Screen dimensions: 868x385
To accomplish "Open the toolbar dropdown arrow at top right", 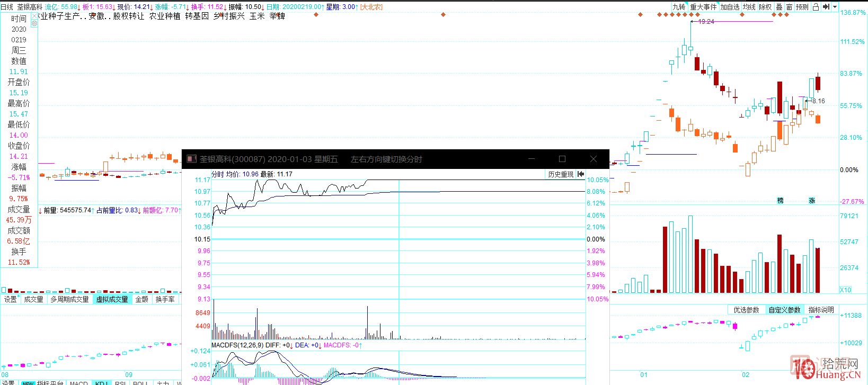I will coord(835,7).
